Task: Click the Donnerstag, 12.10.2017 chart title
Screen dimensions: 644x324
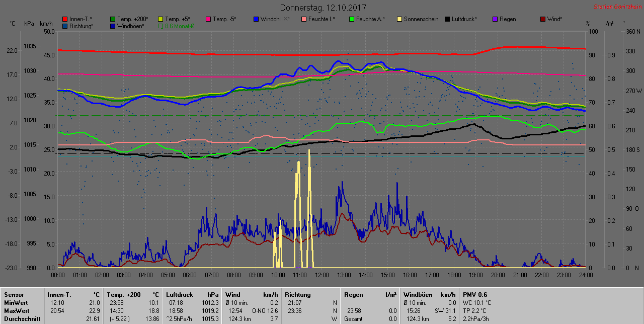Action: point(323,8)
